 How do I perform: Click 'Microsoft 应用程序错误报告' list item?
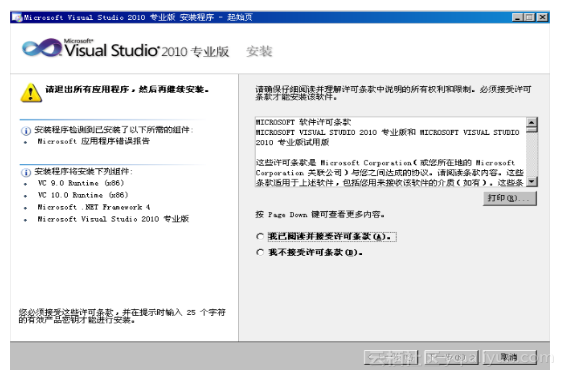click(x=94, y=141)
